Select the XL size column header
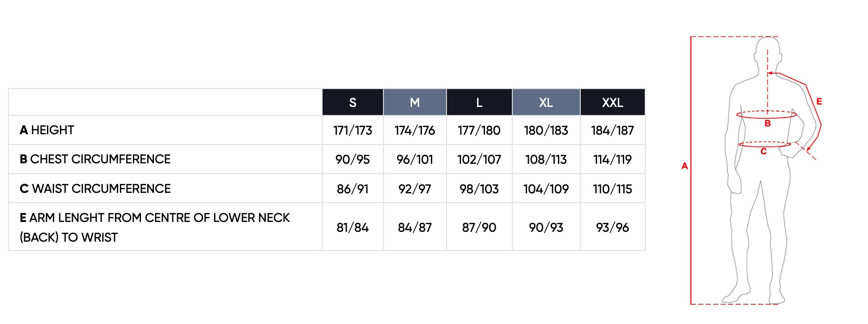868x324 pixels. click(546, 102)
